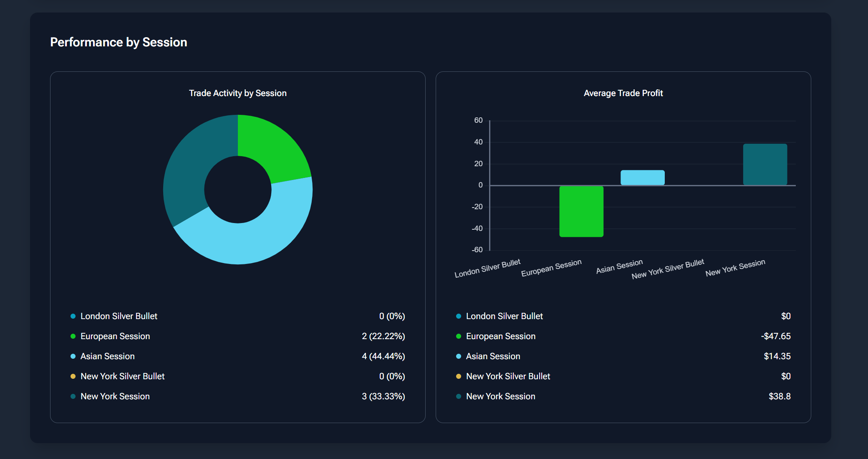
Task: Click the London Silver Bullet x-axis label
Action: 487,269
